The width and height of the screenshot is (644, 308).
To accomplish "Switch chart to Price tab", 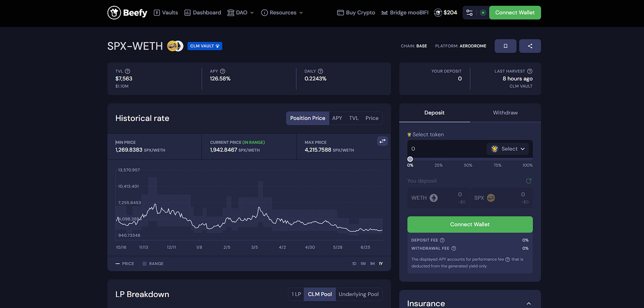I will (x=372, y=118).
